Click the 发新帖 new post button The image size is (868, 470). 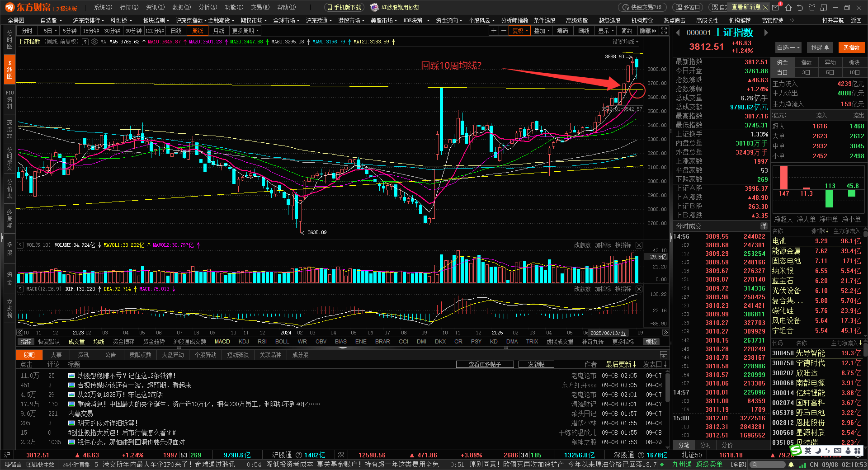point(536,364)
